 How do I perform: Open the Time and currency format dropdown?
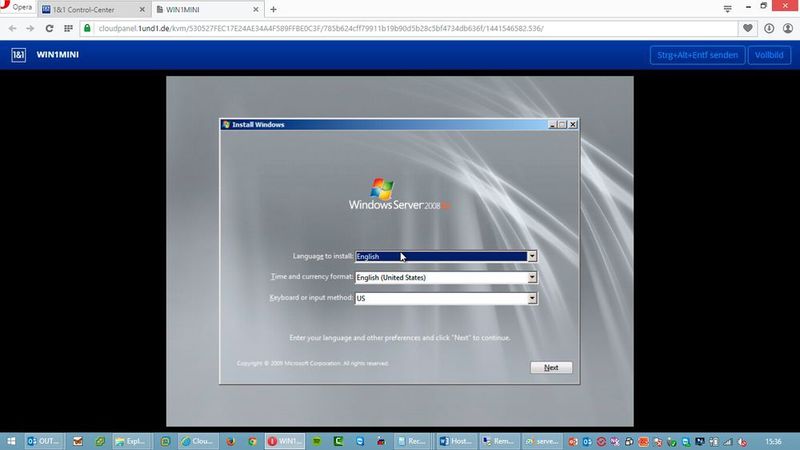pos(532,277)
